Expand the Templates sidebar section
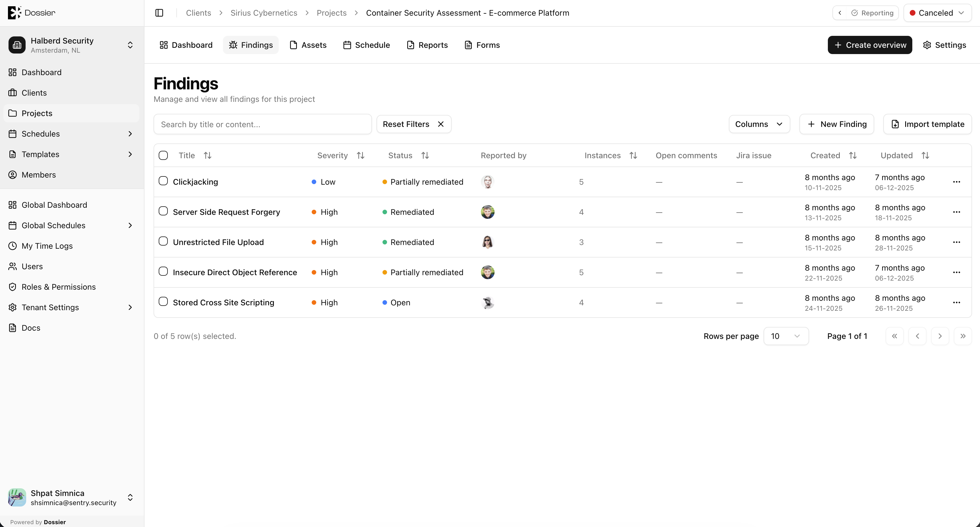This screenshot has width=980, height=527. click(x=130, y=154)
